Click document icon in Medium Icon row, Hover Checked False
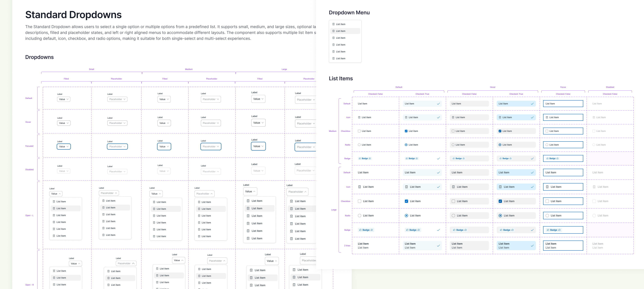Screen dimensions: 644x289 (453, 117)
